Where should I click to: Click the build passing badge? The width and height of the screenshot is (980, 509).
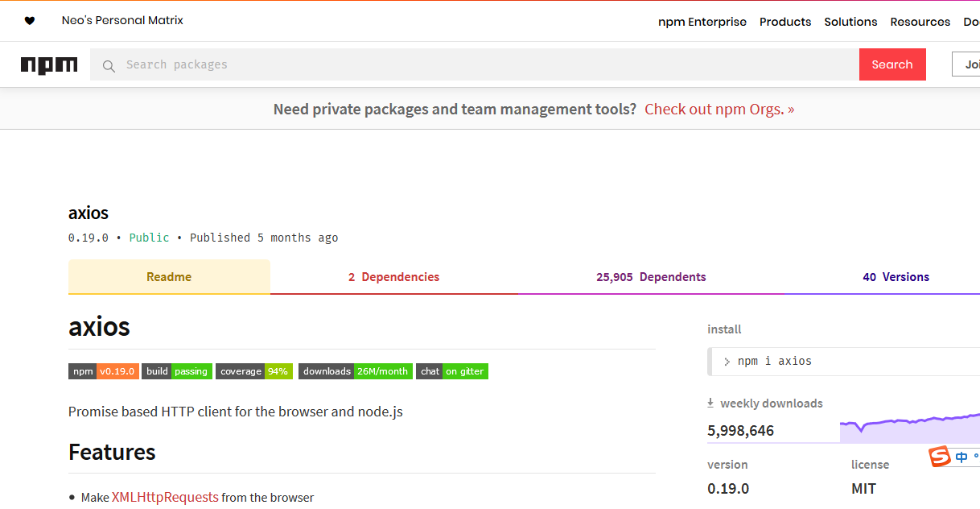(177, 371)
